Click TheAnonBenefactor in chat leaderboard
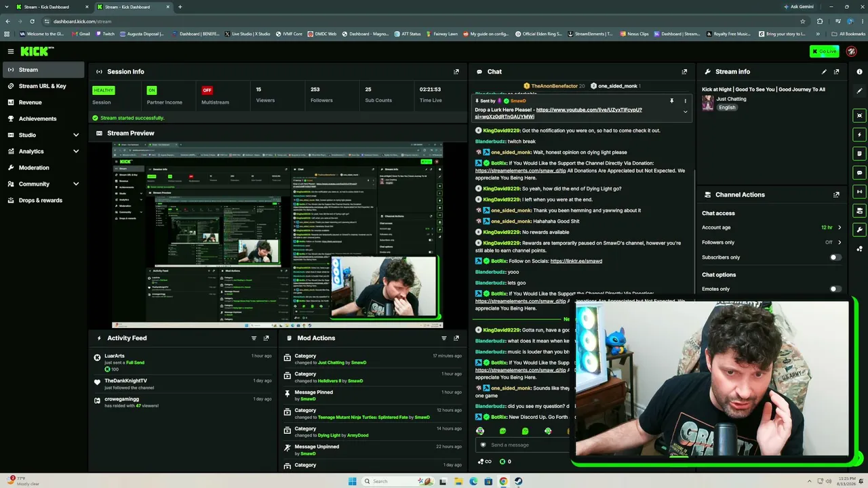The image size is (868, 488). [x=555, y=86]
